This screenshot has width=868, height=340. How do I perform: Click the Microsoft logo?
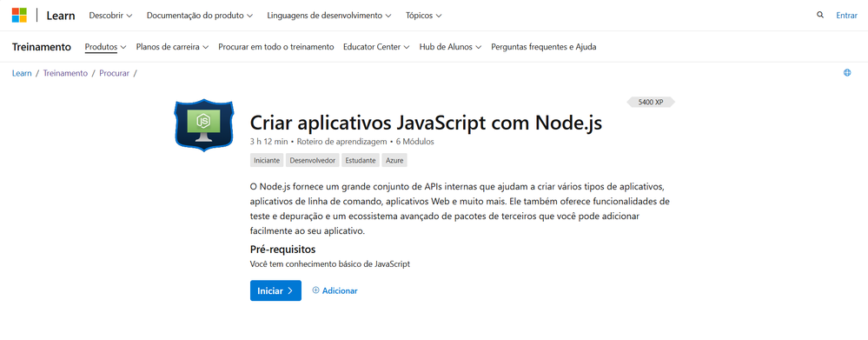(19, 16)
